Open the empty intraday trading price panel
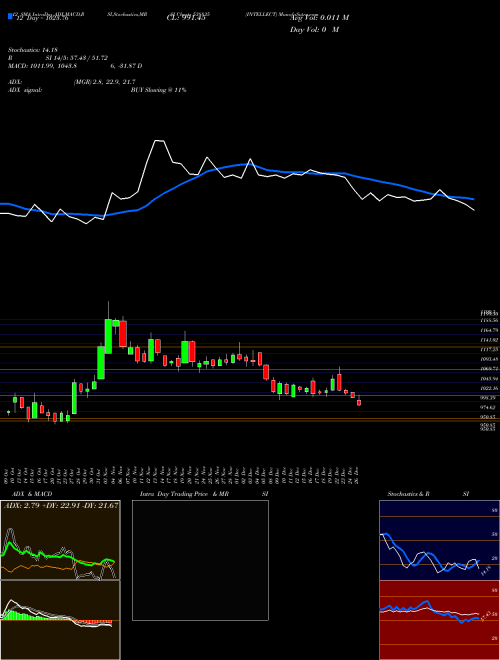 coord(200,560)
